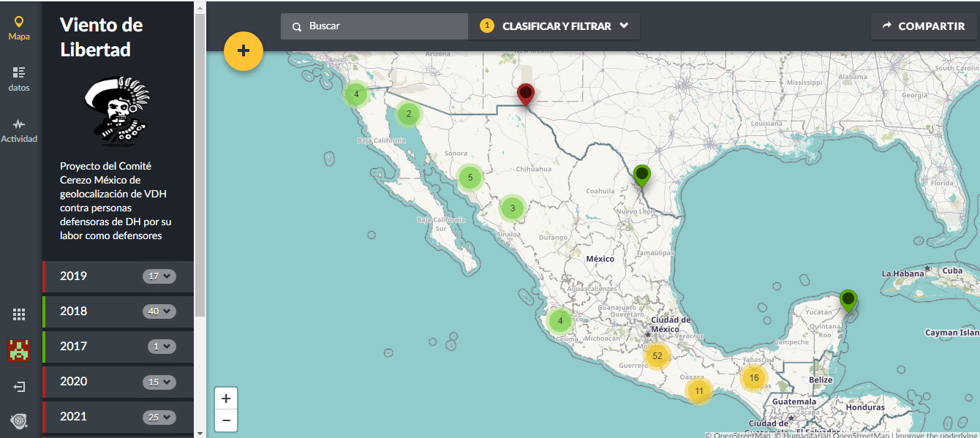Select the green pin near Nuevo León

[641, 175]
